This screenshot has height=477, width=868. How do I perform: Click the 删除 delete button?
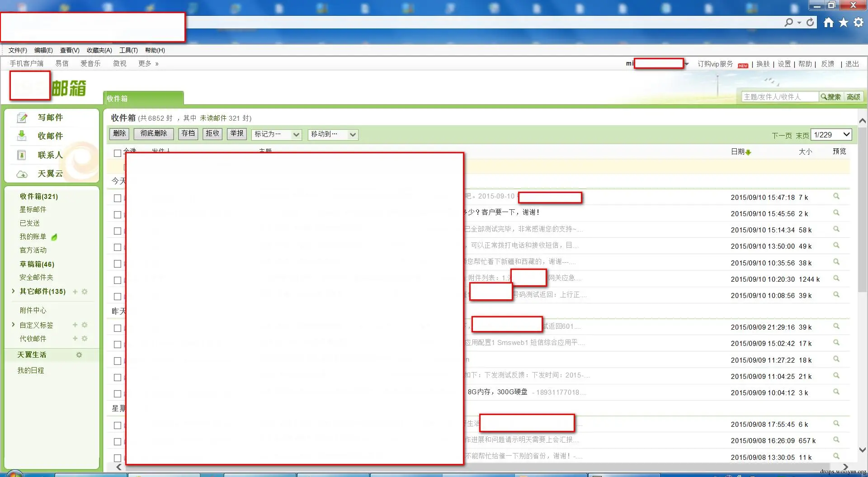pos(119,133)
